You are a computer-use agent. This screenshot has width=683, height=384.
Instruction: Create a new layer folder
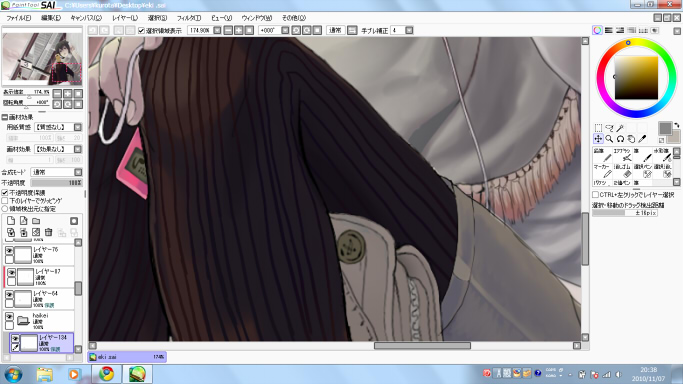click(x=36, y=221)
